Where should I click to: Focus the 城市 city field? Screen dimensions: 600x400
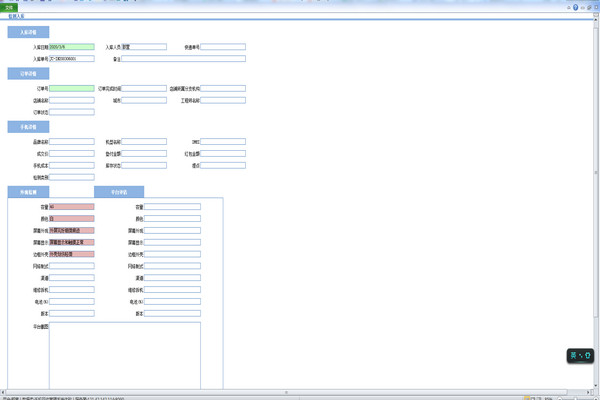coord(144,100)
